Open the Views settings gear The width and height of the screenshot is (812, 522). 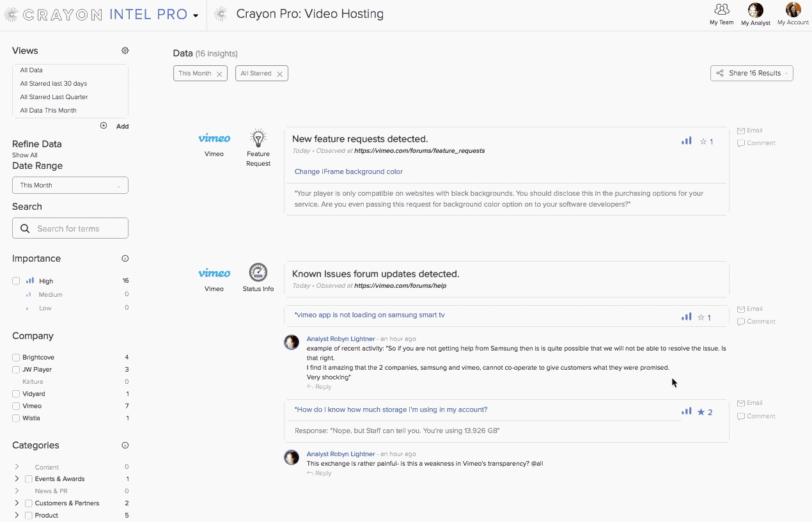125,51
